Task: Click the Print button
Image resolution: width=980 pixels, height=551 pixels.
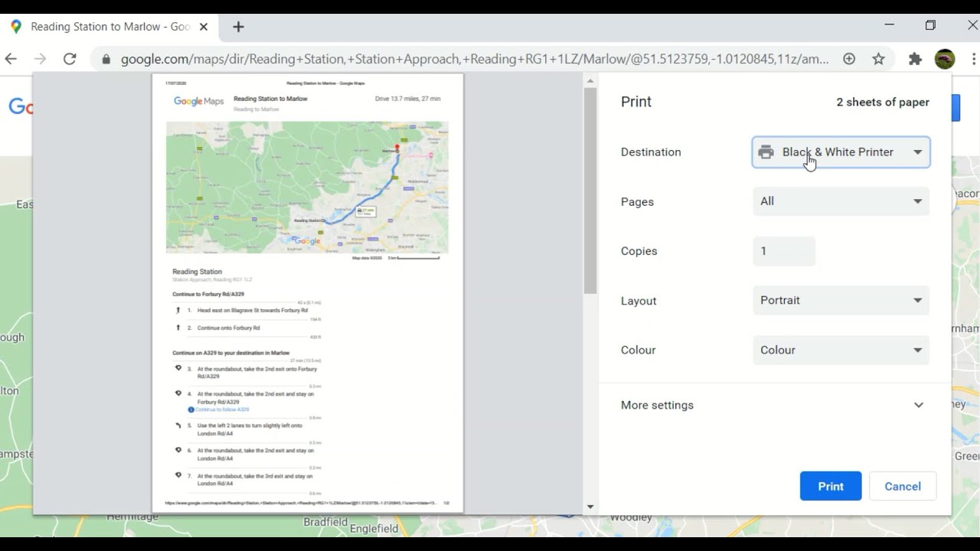Action: click(x=831, y=486)
